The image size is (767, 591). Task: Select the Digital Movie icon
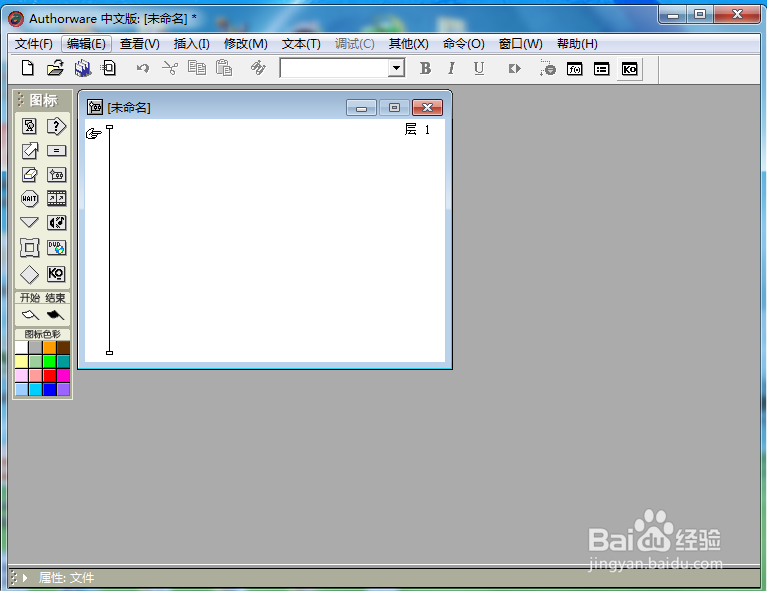click(56, 198)
